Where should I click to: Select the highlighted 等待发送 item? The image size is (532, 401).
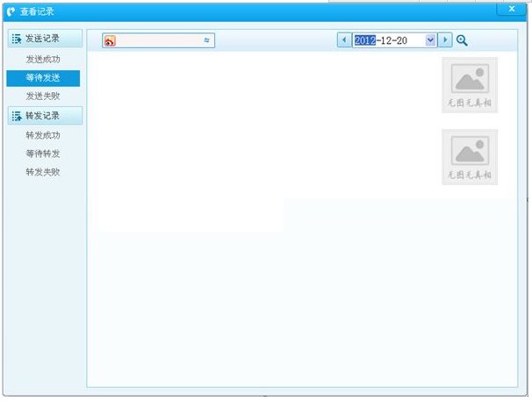(43, 78)
